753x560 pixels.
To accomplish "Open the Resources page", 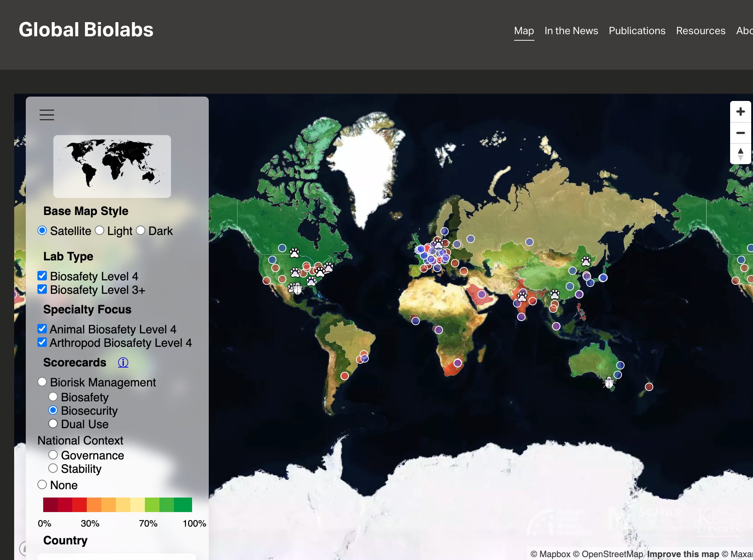I will coord(700,31).
